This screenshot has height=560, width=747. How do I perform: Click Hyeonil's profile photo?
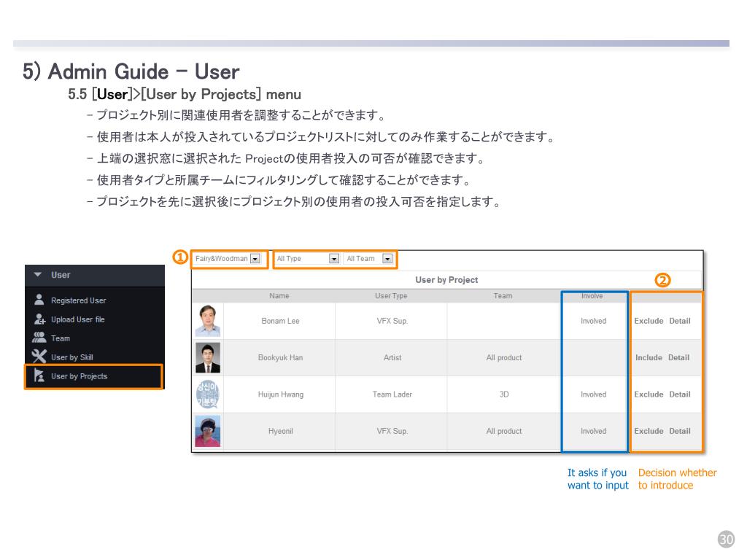[208, 431]
